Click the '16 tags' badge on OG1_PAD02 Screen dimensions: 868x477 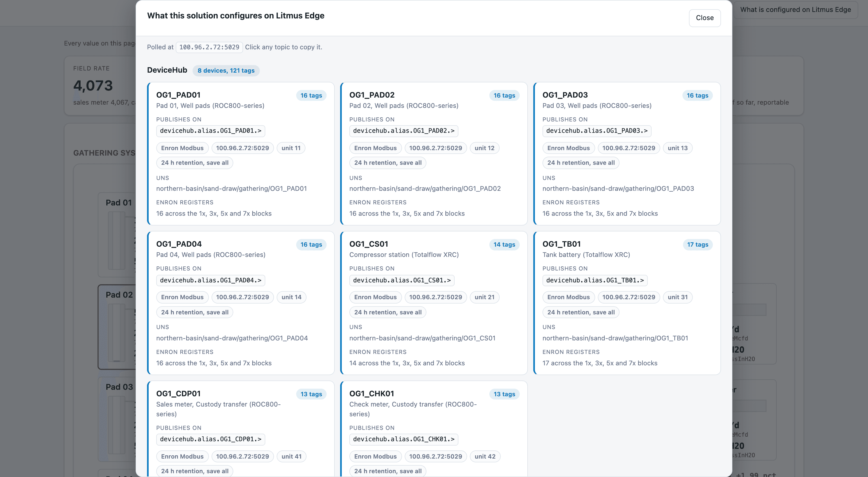(x=504, y=95)
